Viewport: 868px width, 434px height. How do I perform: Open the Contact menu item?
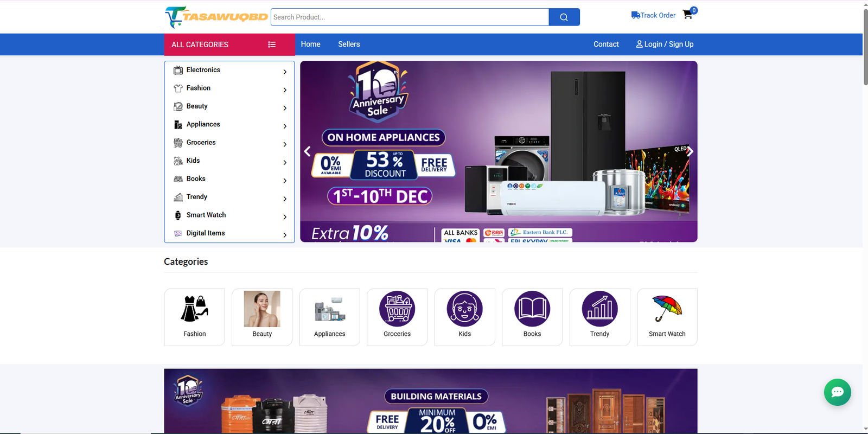pyautogui.click(x=606, y=44)
